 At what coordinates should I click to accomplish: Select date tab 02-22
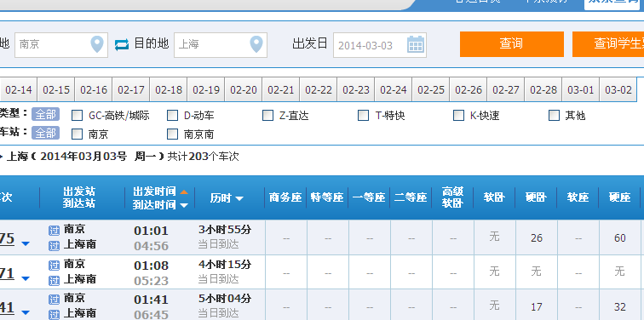tap(319, 90)
